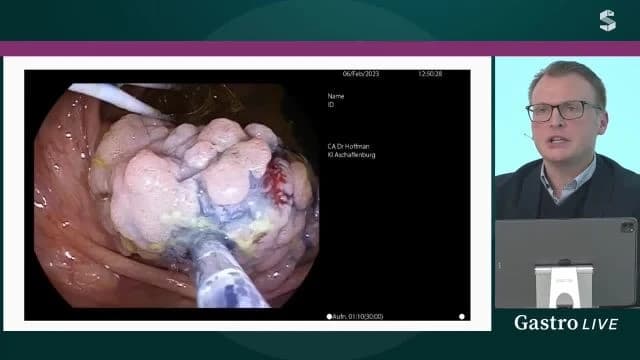Click the "Name" label in the endoscopy overlay
The width and height of the screenshot is (640, 360).
click(x=336, y=96)
